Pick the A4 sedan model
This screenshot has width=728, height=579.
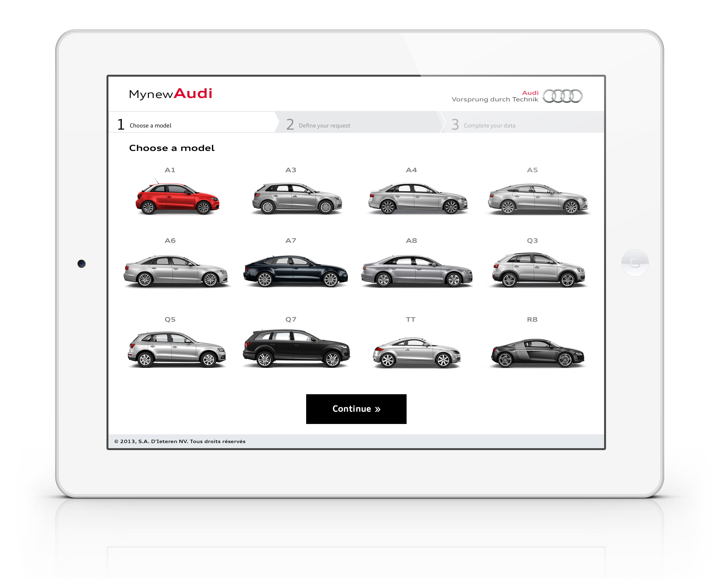pos(418,199)
